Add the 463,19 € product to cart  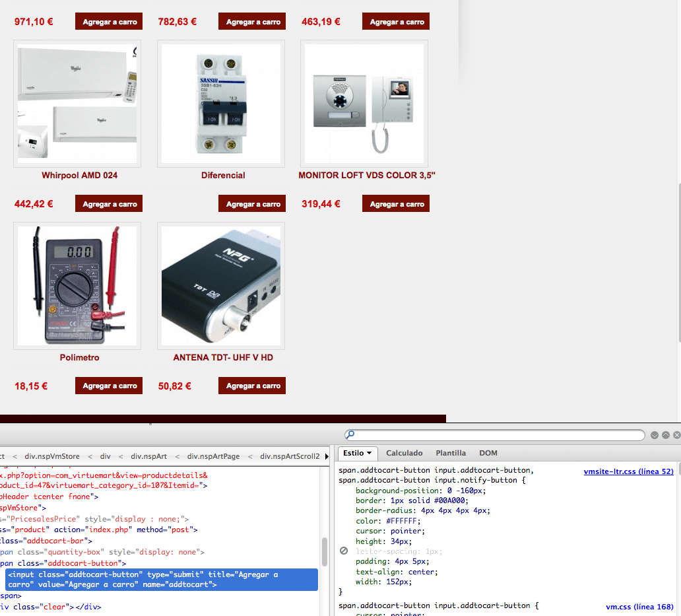tap(396, 21)
